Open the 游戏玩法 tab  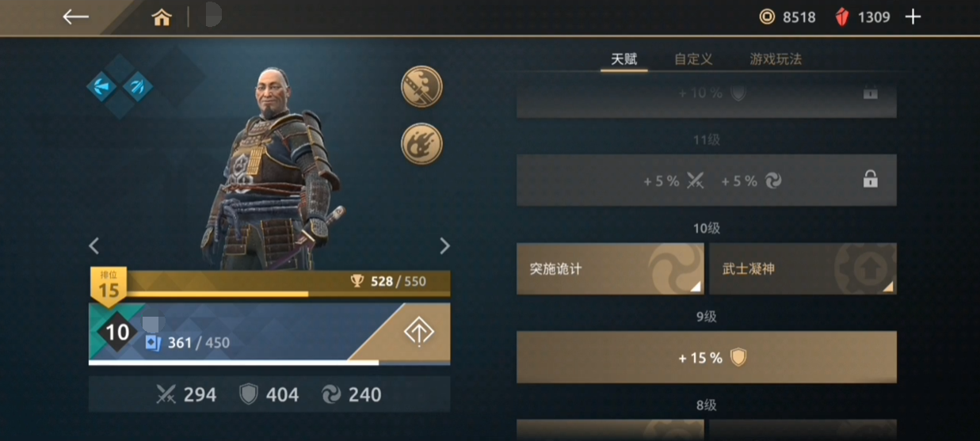776,59
